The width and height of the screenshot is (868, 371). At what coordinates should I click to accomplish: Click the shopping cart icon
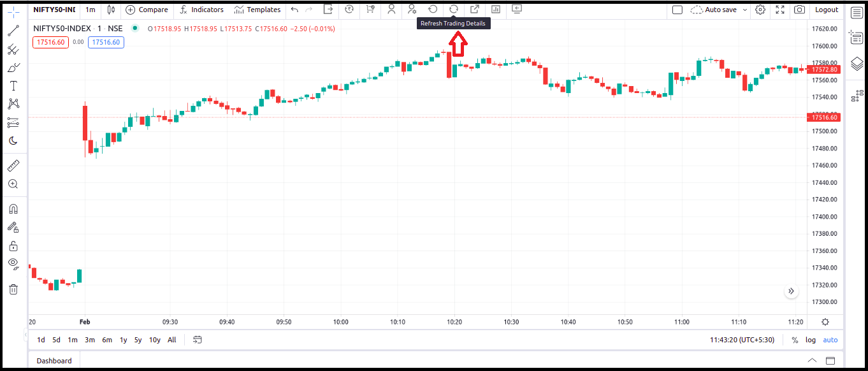pos(370,10)
